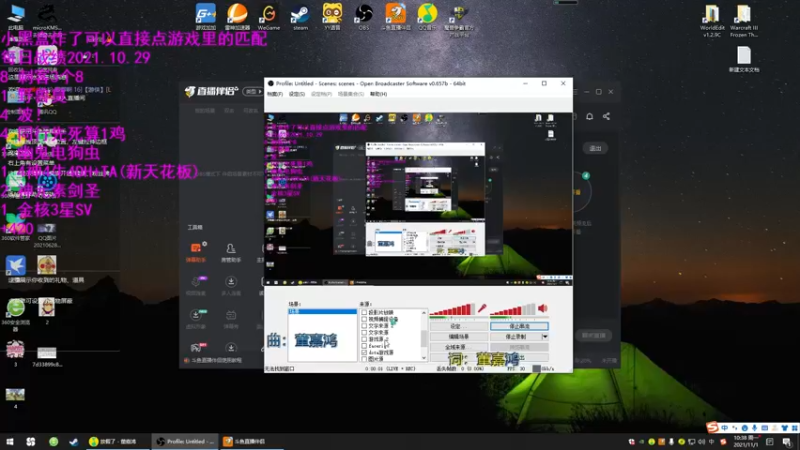Open the Steam desktop shortcut
The height and width of the screenshot is (450, 800).
pos(301,17)
